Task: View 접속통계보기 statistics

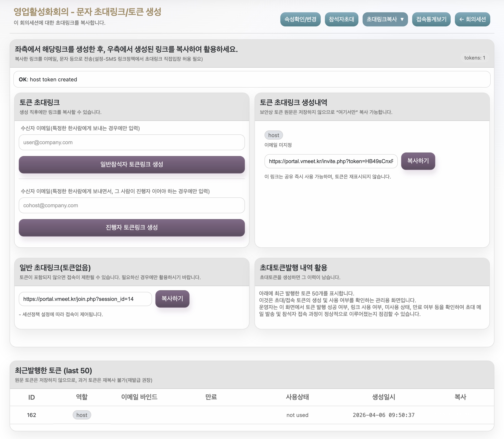Action: click(x=431, y=19)
